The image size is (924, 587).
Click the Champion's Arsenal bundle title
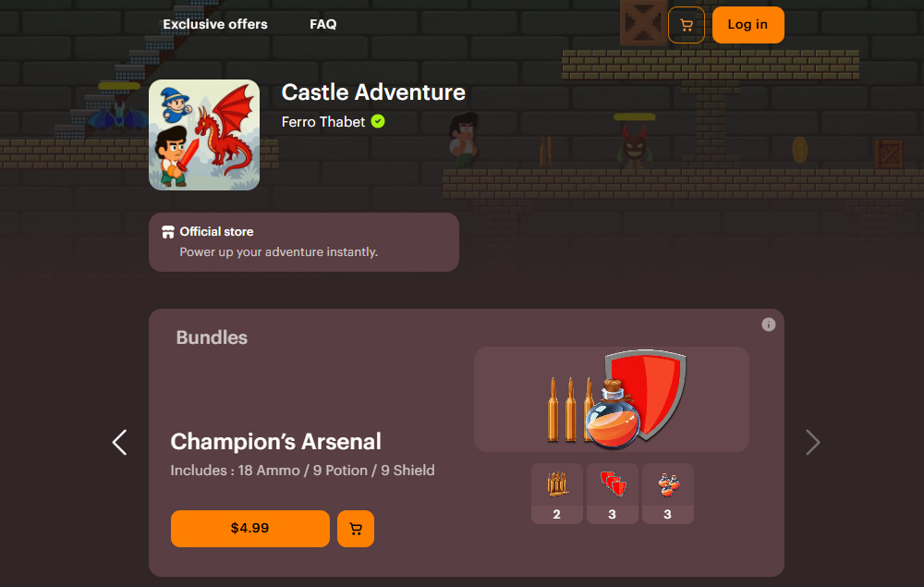(275, 442)
